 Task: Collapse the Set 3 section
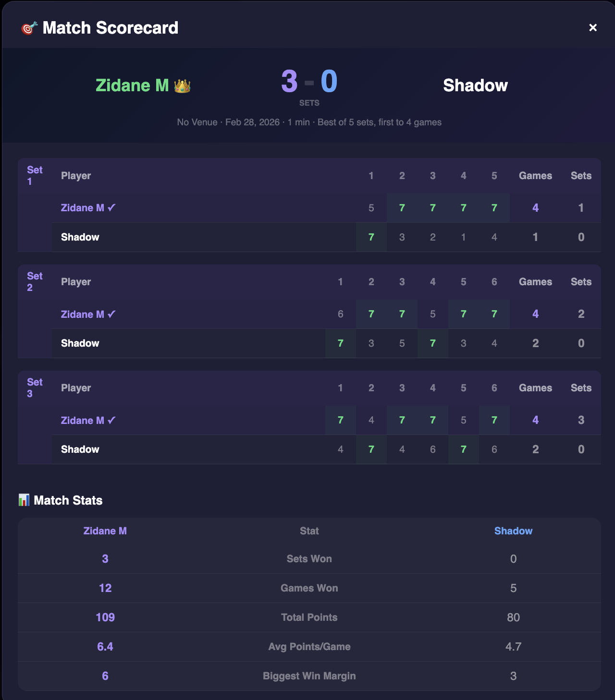[309, 417]
